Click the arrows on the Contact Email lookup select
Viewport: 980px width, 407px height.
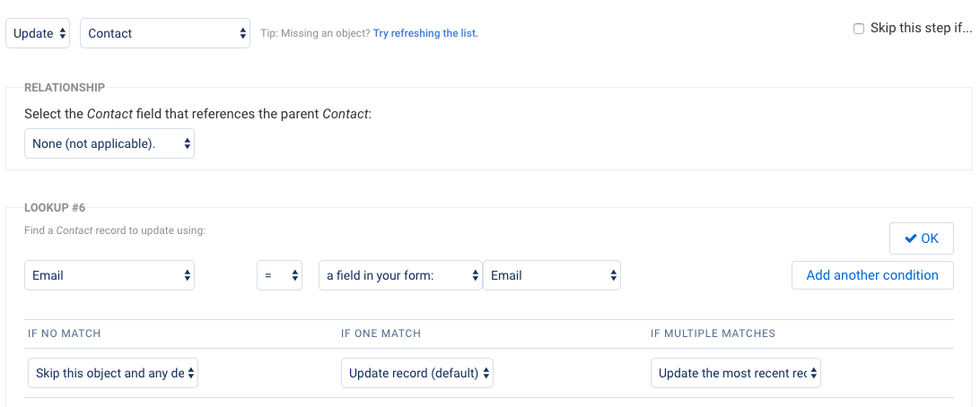coord(187,275)
